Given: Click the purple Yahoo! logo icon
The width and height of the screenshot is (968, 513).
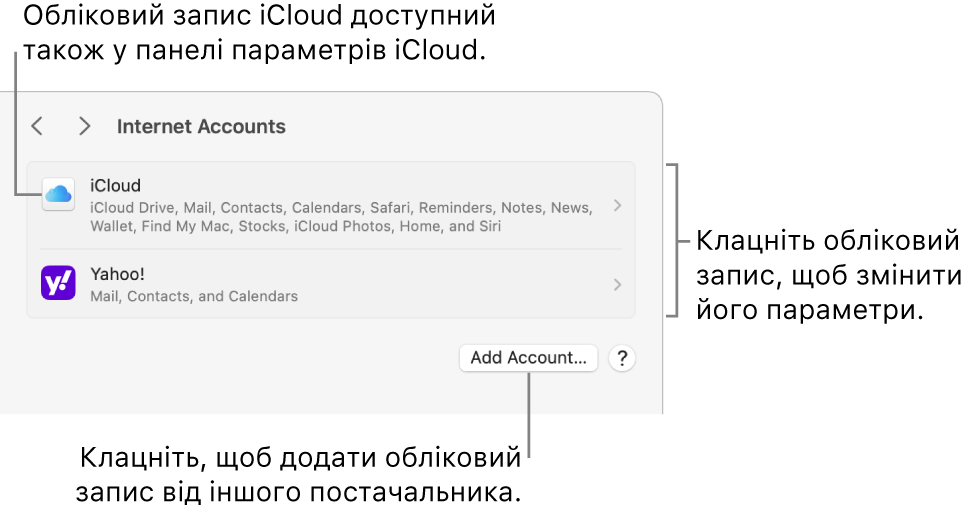Looking at the screenshot, I should (59, 283).
